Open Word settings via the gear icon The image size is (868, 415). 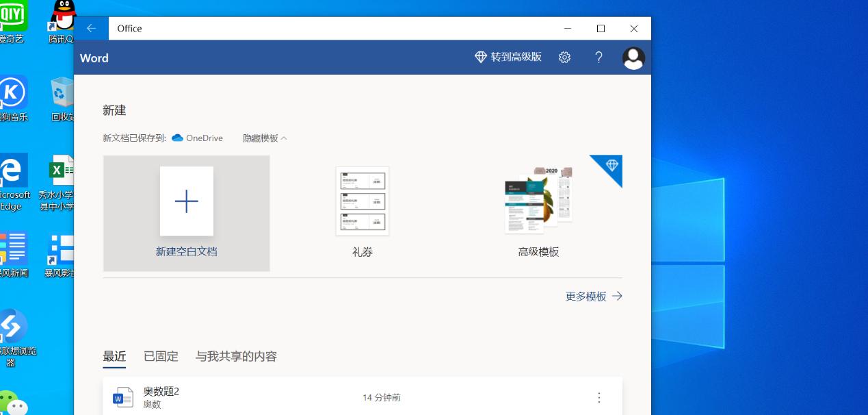point(564,57)
